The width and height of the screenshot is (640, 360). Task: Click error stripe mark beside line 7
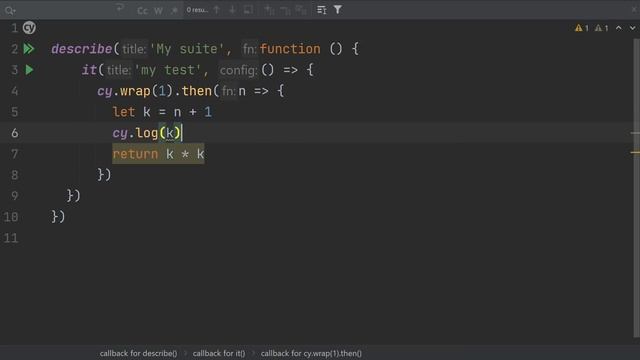coord(635,152)
